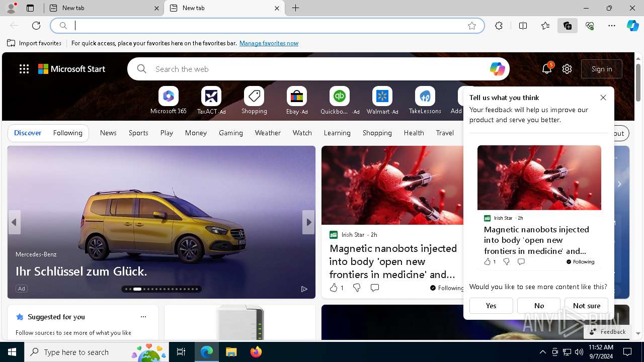The height and width of the screenshot is (362, 644).
Task: Open Walmart ad quick link
Action: tap(382, 100)
